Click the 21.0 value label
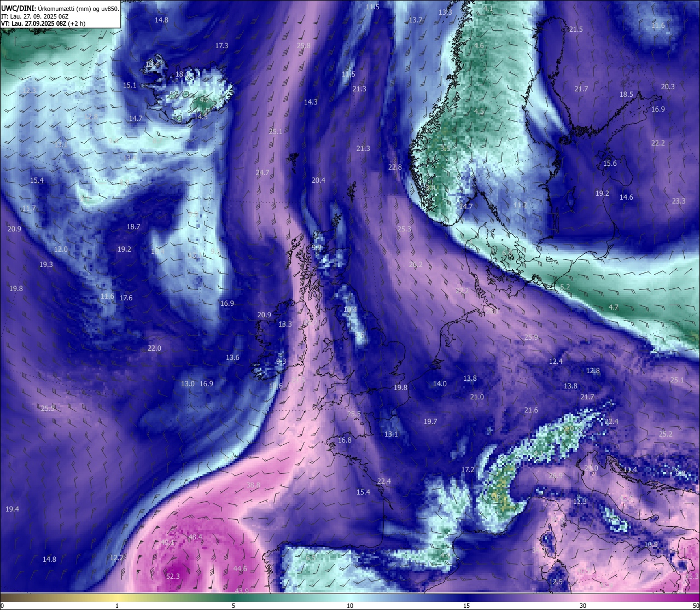 (477, 397)
